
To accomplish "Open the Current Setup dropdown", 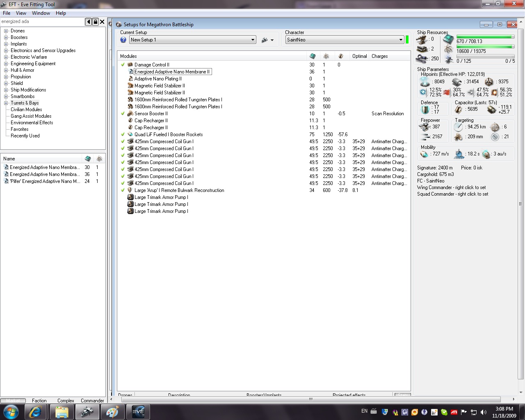I will (253, 40).
